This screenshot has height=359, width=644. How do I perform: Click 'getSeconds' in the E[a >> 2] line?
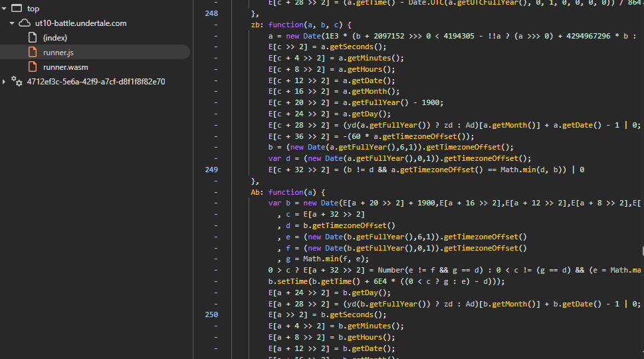[352, 315]
